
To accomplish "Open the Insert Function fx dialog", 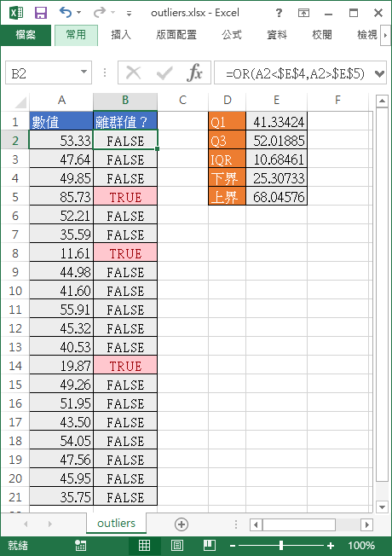I will (x=194, y=72).
